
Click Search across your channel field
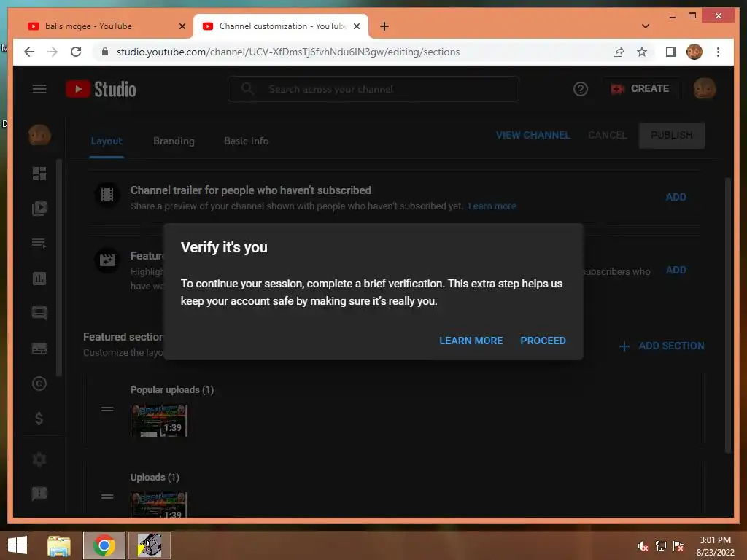(373, 89)
